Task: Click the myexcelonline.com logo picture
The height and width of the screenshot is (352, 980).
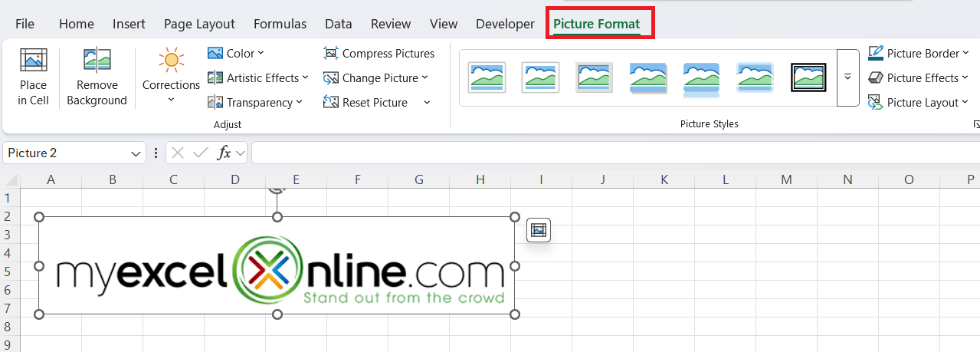Action: coord(277,265)
